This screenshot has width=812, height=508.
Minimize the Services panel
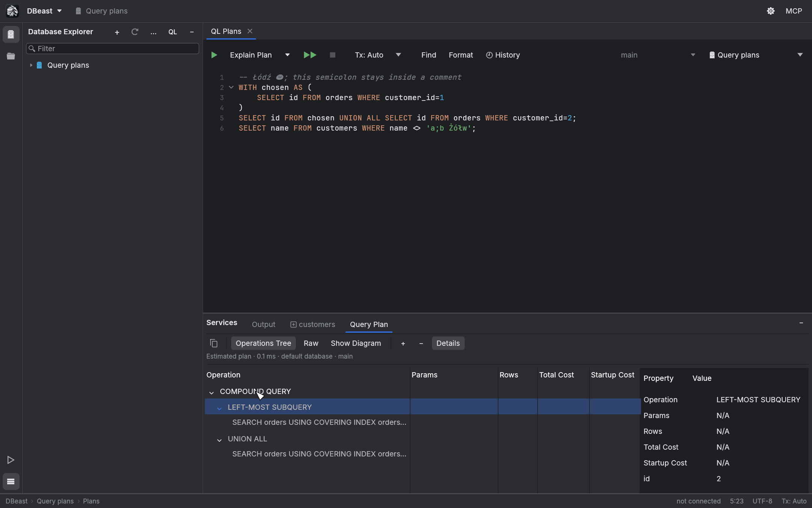pos(801,323)
